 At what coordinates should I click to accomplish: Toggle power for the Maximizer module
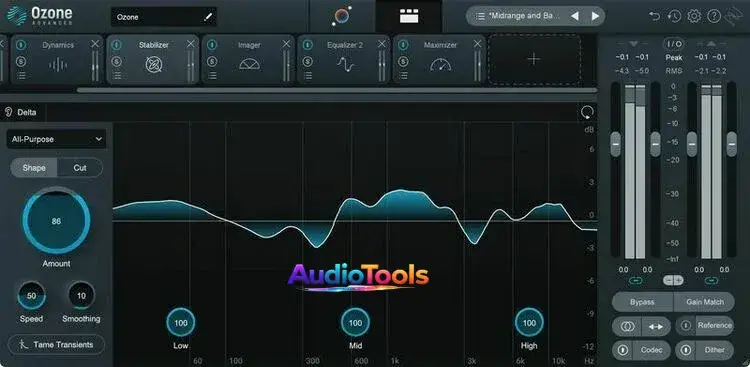click(403, 45)
